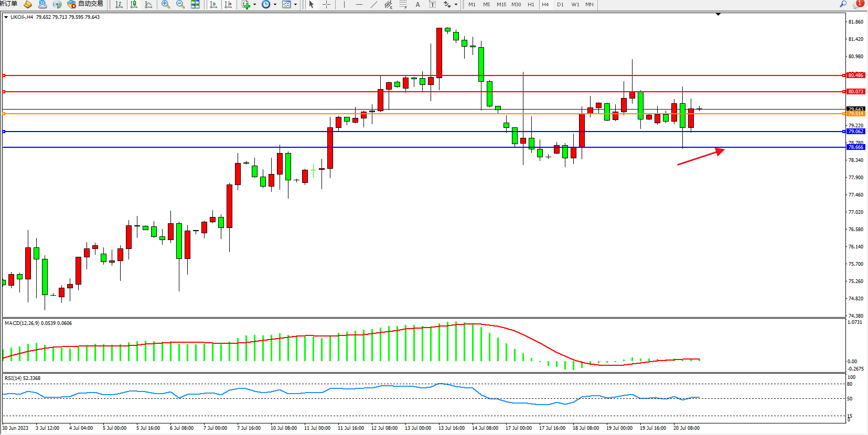
Task: Expand the indicators list dropdown arrow
Action: 255,5
